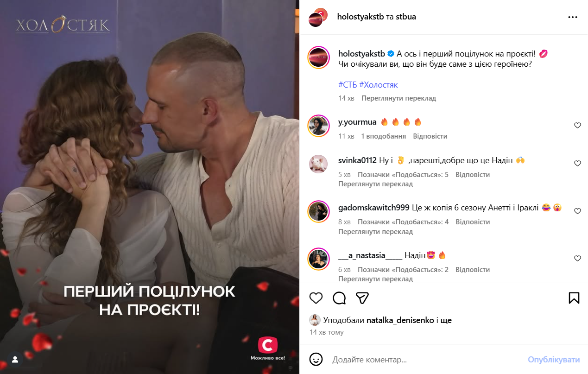This screenshot has height=374, width=588.
Task: Open the #Холостяк hashtag
Action: pos(379,85)
